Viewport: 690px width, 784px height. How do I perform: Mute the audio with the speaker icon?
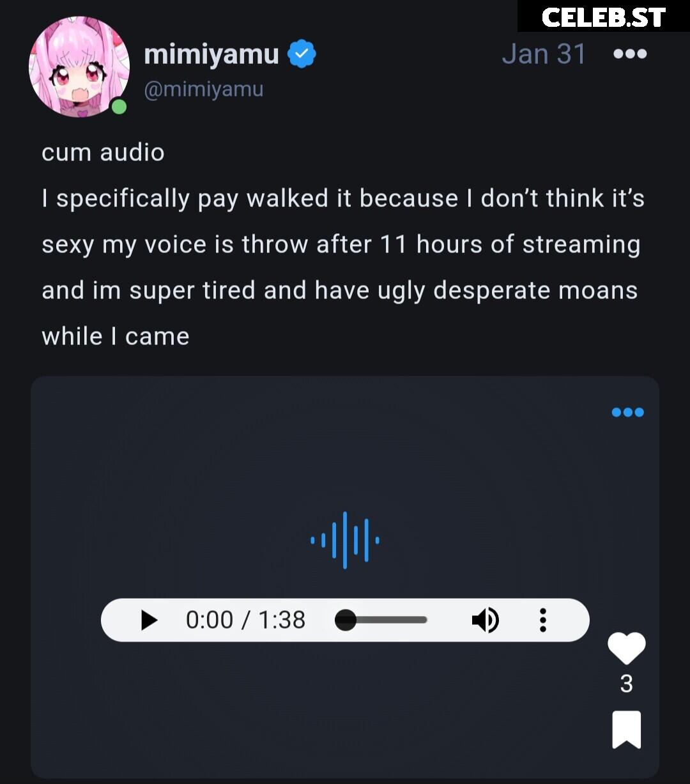(x=485, y=620)
